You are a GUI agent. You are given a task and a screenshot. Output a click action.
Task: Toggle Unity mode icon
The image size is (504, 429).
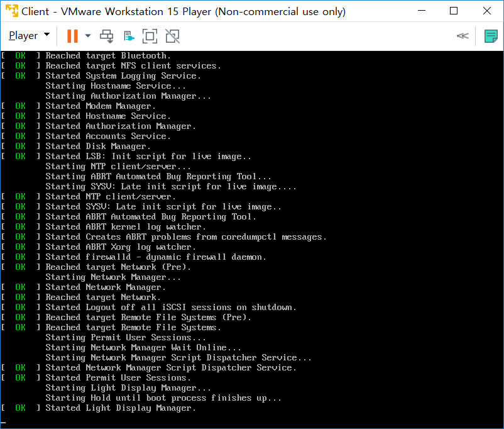click(173, 36)
